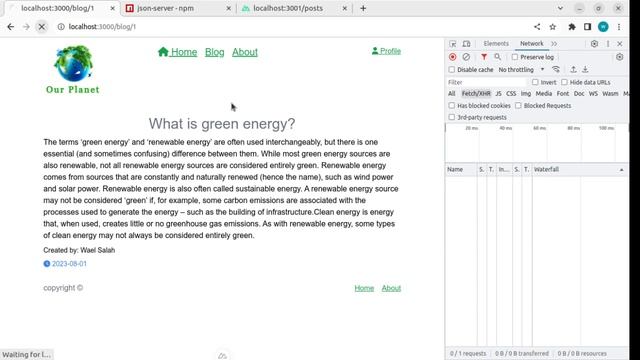Open a new browser tab with plus
The image size is (640, 360).
point(363,8)
